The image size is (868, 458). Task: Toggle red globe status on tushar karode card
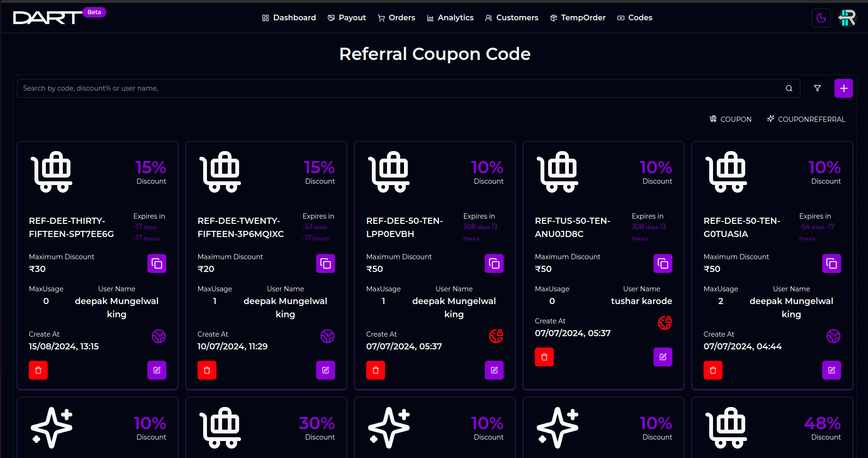(x=665, y=323)
